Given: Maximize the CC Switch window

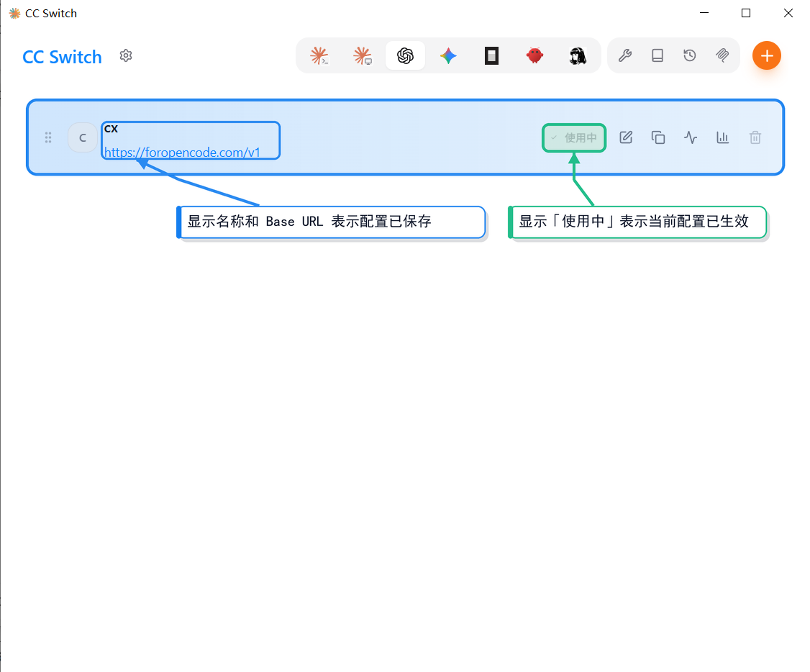Looking at the screenshot, I should coord(746,13).
